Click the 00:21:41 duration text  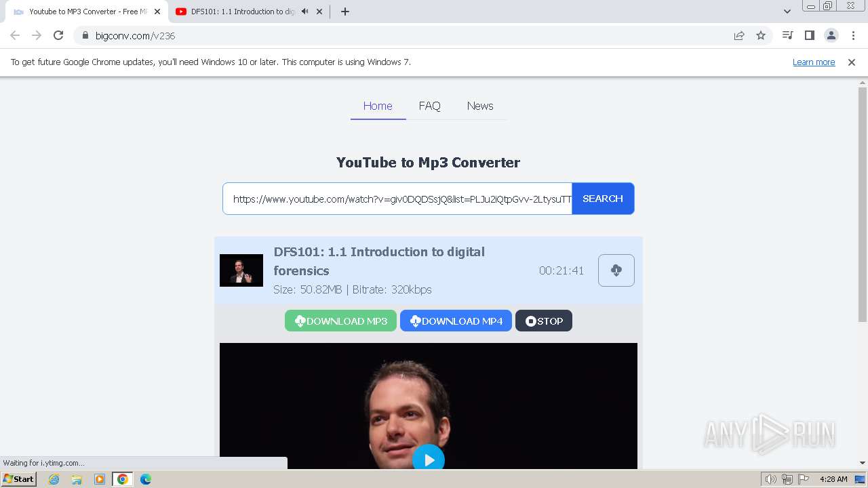click(561, 270)
